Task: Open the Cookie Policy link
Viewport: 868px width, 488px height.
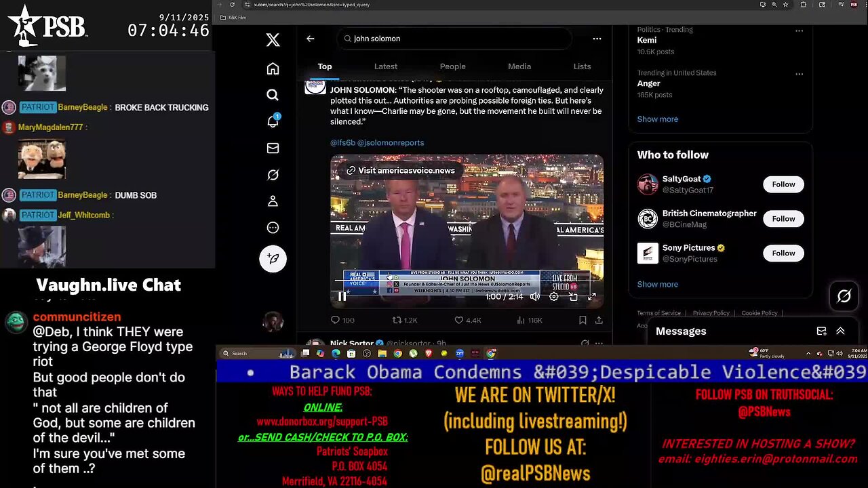Action: [x=759, y=313]
